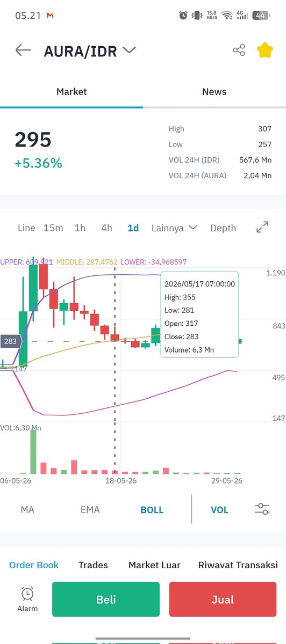Open the Trades tab
This screenshot has width=286, height=644.
pyautogui.click(x=93, y=565)
